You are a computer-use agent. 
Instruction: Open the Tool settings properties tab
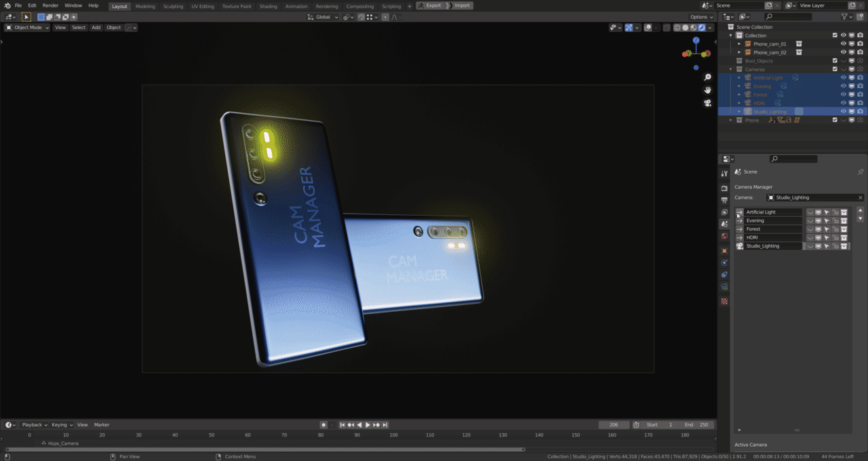724,174
